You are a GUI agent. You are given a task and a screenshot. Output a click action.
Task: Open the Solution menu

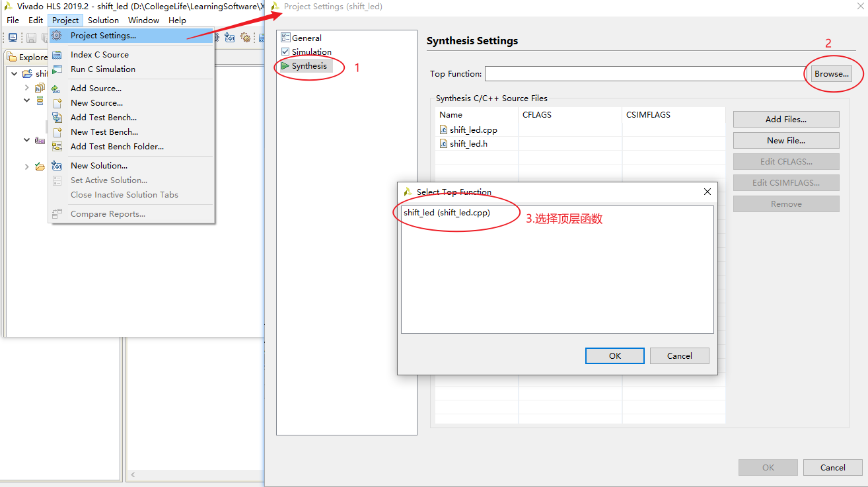[x=103, y=20]
